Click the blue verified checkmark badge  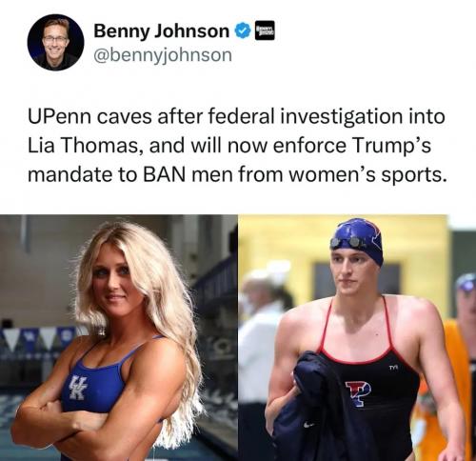coord(243,31)
